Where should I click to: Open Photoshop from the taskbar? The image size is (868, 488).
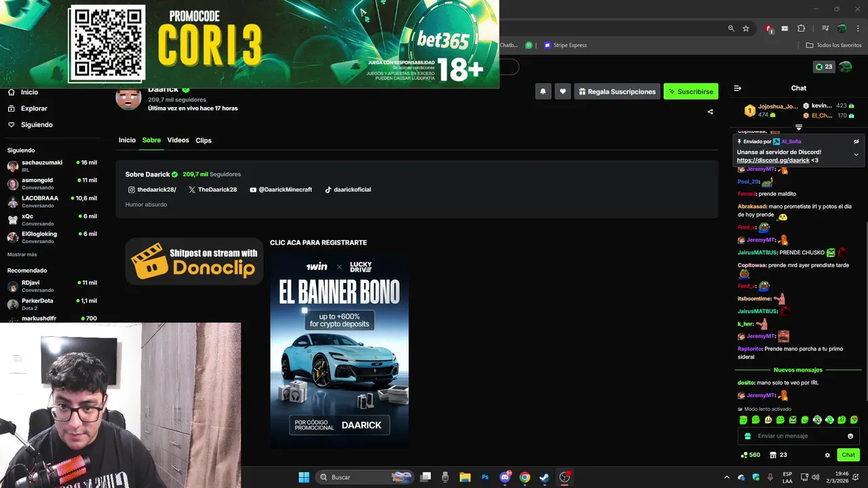tap(485, 477)
